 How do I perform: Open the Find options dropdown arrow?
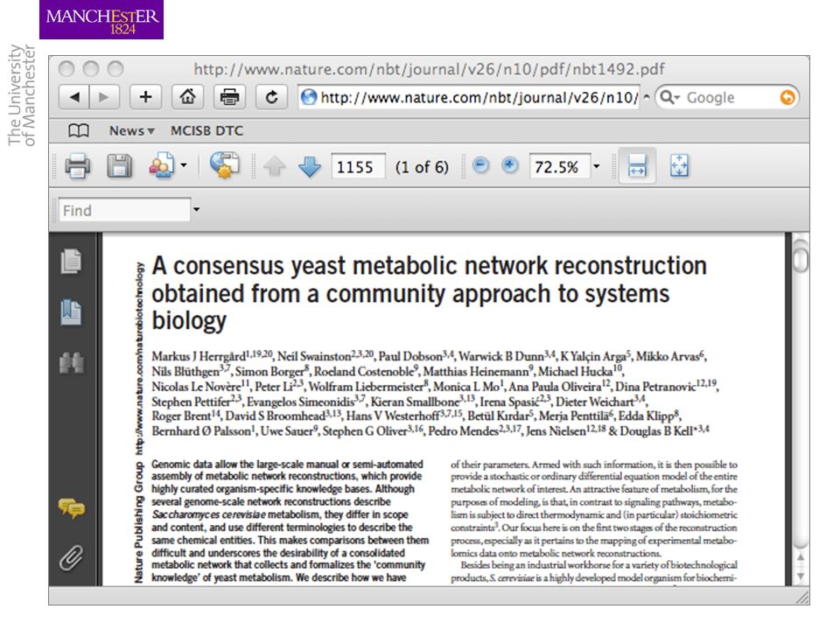coord(196,209)
